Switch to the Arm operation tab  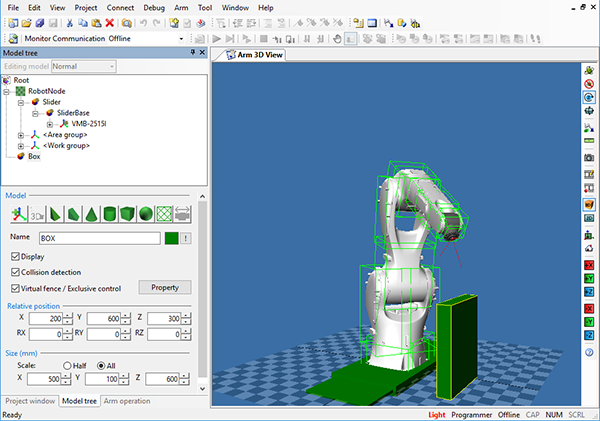pyautogui.click(x=127, y=400)
